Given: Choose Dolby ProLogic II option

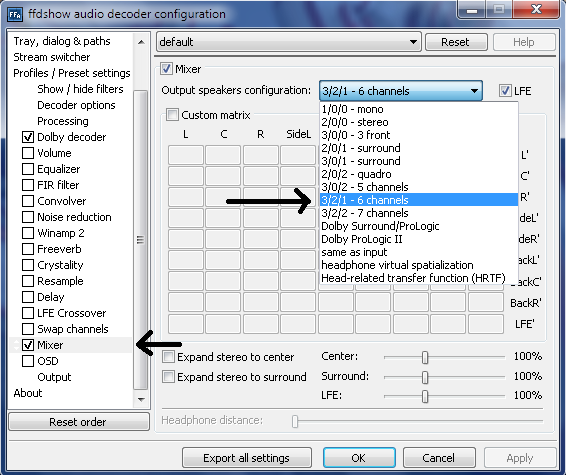Looking at the screenshot, I should [x=419, y=239].
